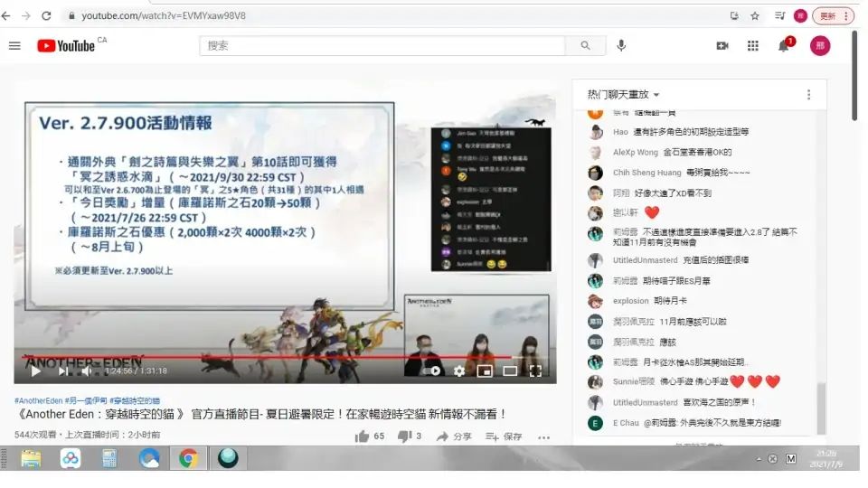Start voice search with the microphone icon
Screen dimensions: 868x488
click(621, 46)
